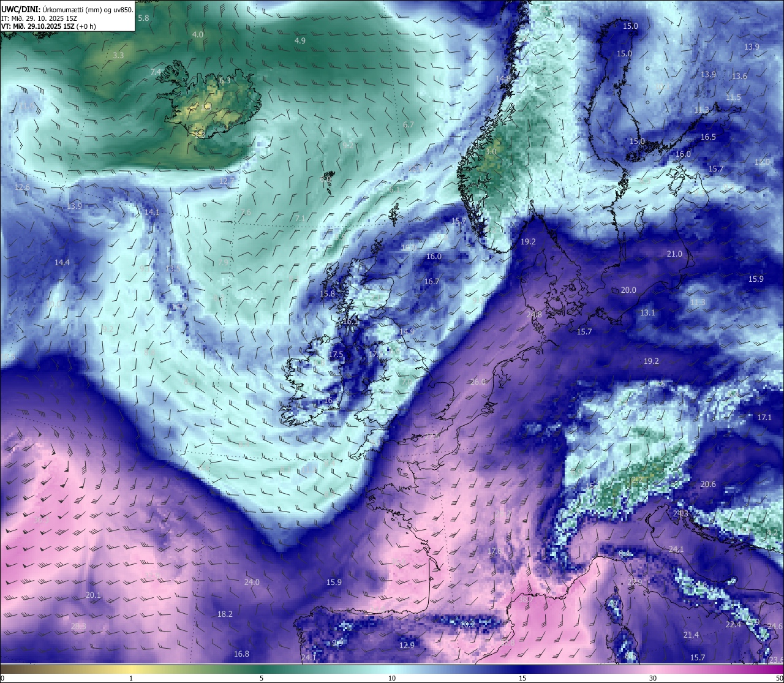The image size is (784, 683).
Task: Click the 16.1 value label
Action: coord(350,322)
